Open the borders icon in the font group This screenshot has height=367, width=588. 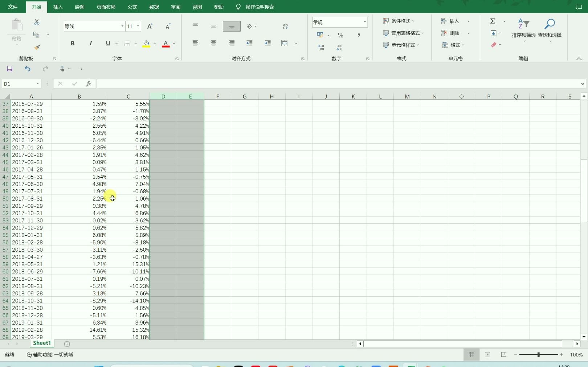(127, 43)
